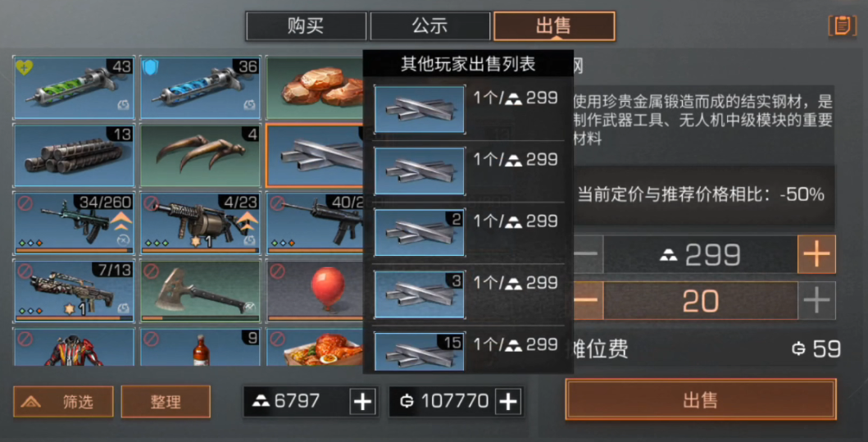Select the blue shield syringe item
The image size is (868, 442).
(200, 88)
